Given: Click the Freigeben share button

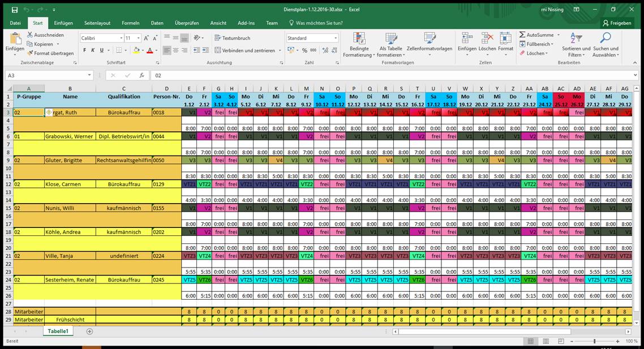Looking at the screenshot, I should (x=617, y=23).
